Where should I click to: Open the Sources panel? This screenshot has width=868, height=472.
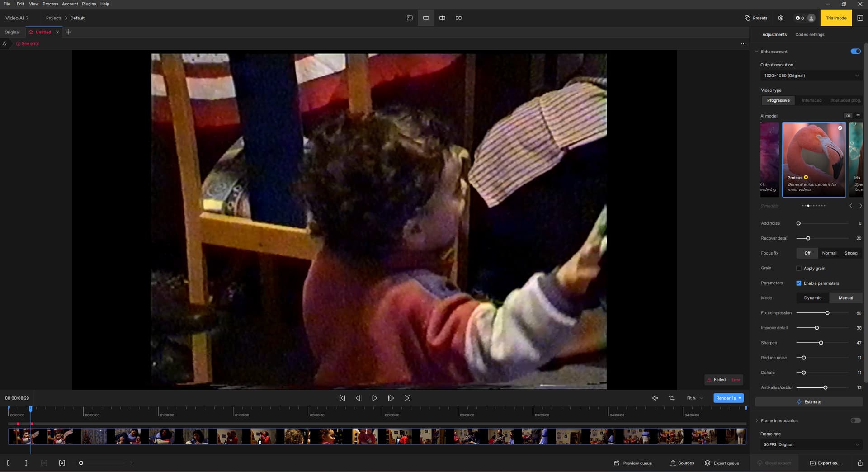click(x=682, y=463)
